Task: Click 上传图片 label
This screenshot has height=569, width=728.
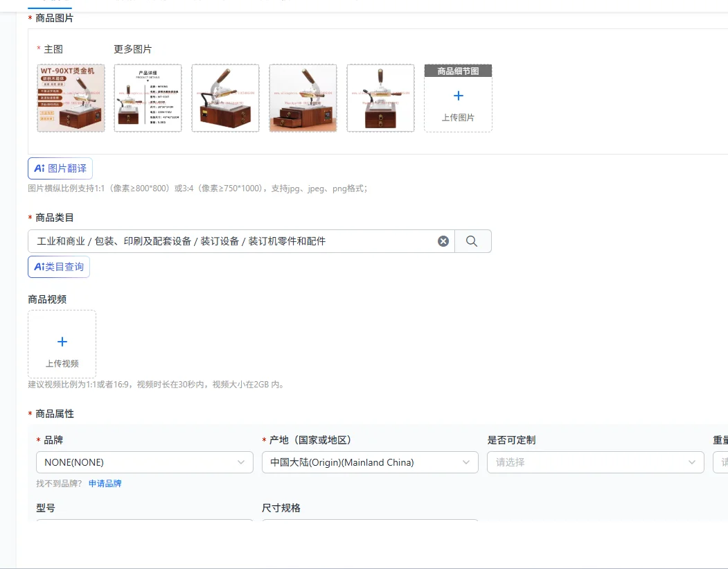Action: click(459, 118)
